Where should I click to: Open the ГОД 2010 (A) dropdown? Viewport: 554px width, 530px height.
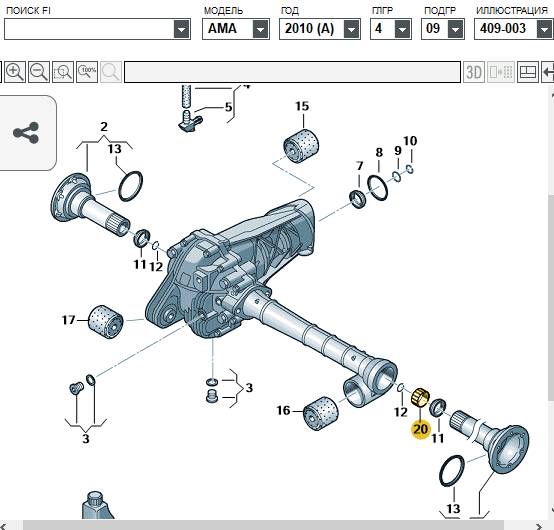(x=352, y=29)
